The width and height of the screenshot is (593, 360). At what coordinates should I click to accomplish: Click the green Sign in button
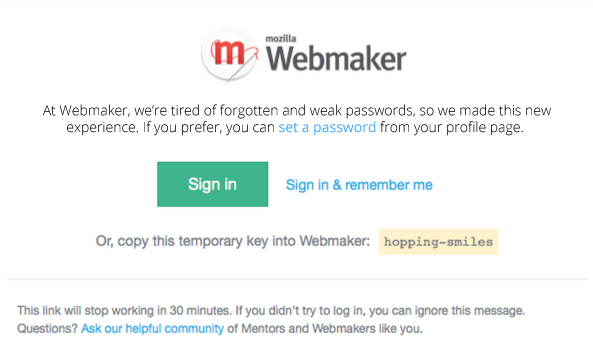click(213, 184)
